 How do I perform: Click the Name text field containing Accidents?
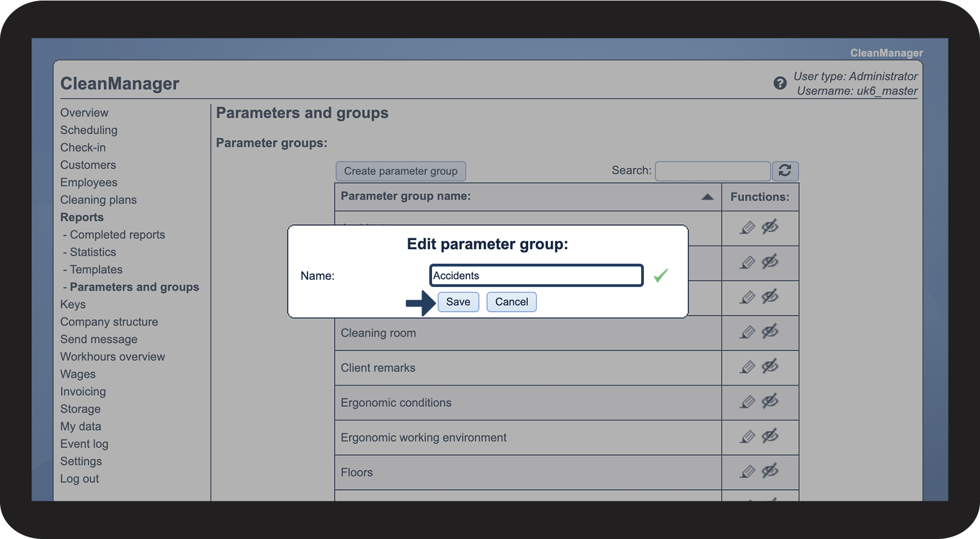536,275
